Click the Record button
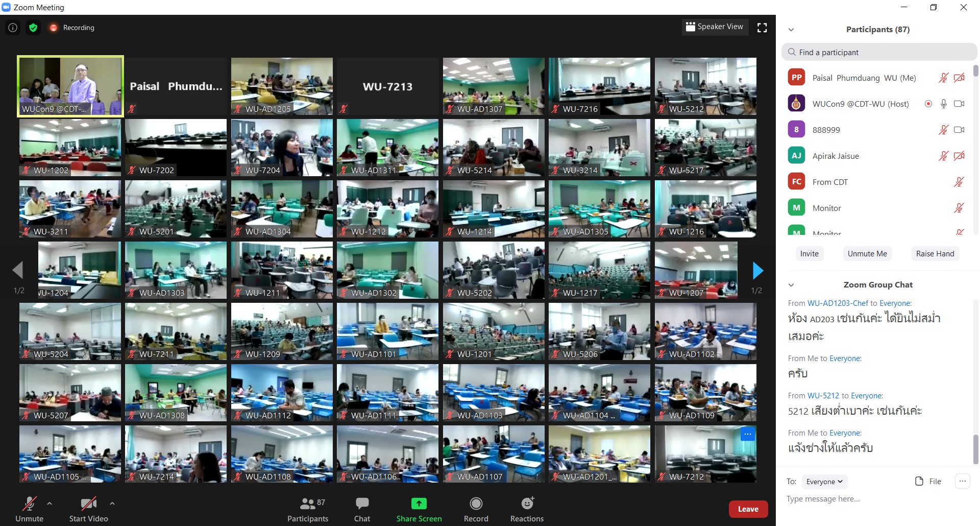 pos(476,509)
